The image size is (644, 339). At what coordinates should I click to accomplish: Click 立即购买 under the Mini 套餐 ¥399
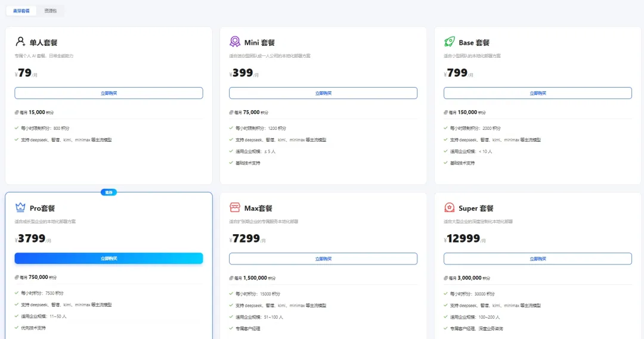[323, 93]
